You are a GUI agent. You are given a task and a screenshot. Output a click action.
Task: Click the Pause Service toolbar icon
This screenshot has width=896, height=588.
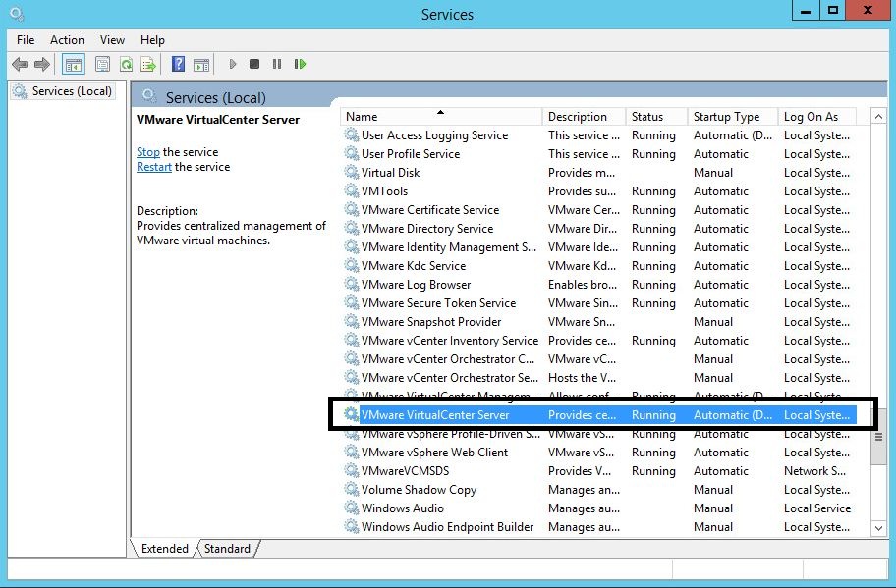tap(277, 65)
